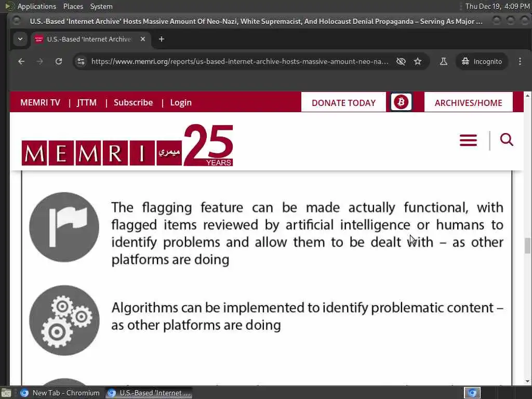532x399 pixels.
Task: Select the U.S.-Based 'Internet Archive' browser tab
Action: point(91,39)
